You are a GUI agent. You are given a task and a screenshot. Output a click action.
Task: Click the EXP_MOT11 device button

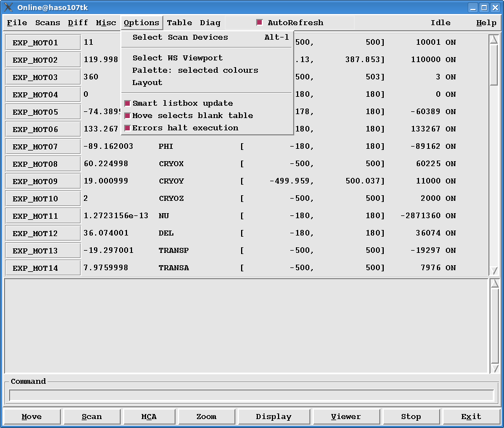(43, 216)
